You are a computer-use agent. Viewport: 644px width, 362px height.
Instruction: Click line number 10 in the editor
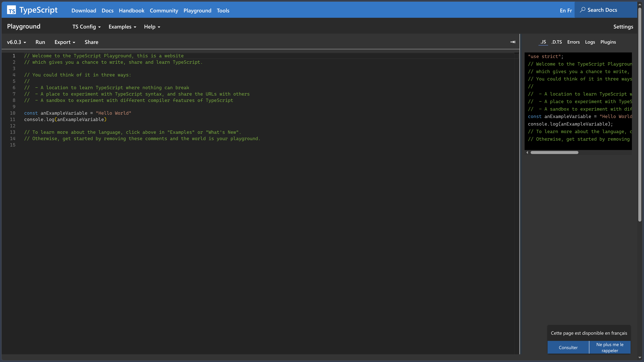point(13,113)
